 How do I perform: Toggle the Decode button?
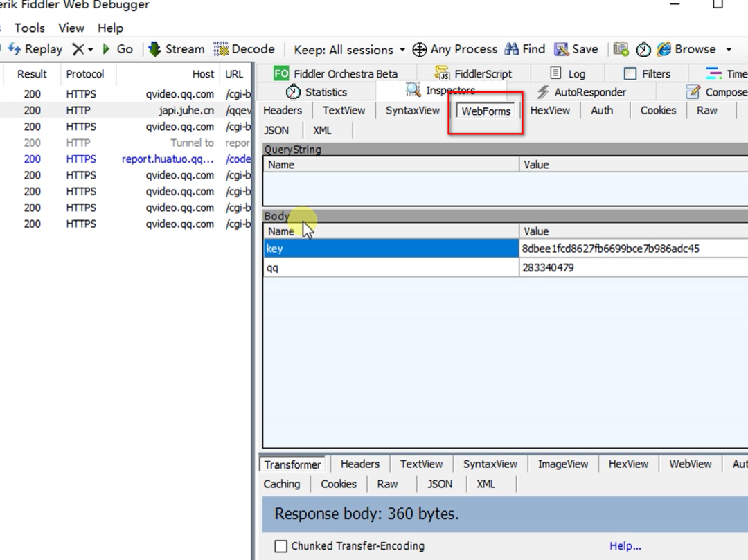coord(244,49)
